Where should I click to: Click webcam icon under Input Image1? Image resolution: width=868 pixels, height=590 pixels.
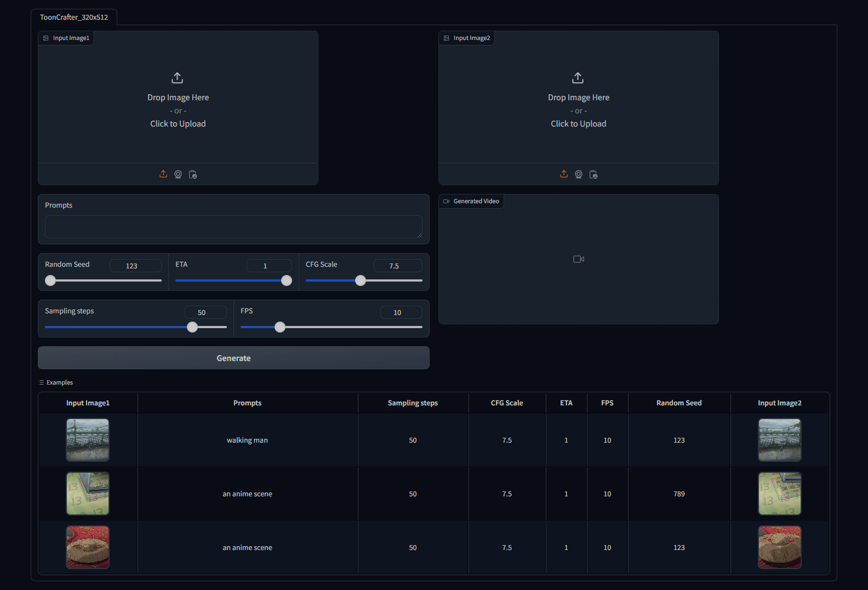pos(178,174)
